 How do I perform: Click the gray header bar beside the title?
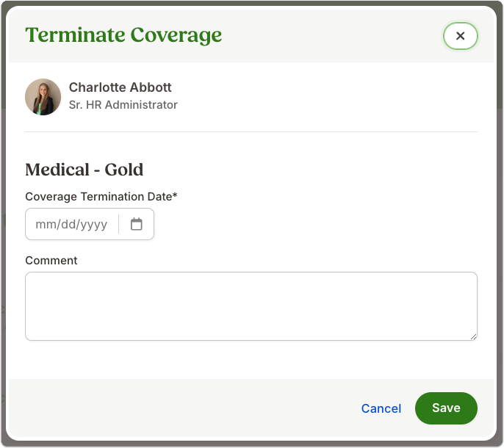pos(331,35)
